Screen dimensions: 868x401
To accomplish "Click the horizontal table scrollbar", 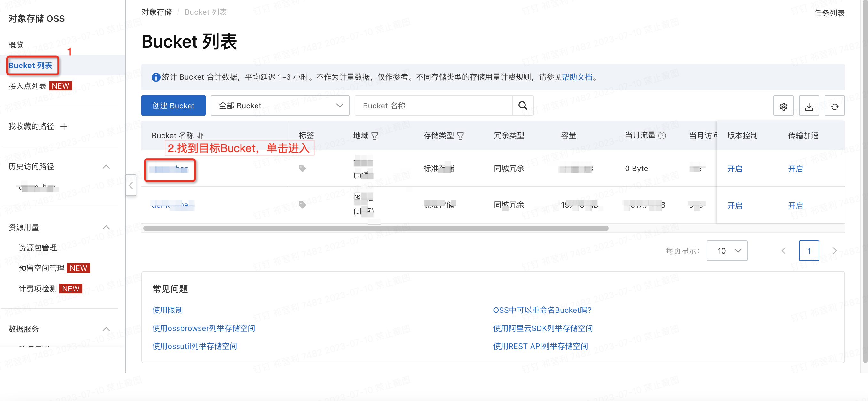I will tap(375, 228).
